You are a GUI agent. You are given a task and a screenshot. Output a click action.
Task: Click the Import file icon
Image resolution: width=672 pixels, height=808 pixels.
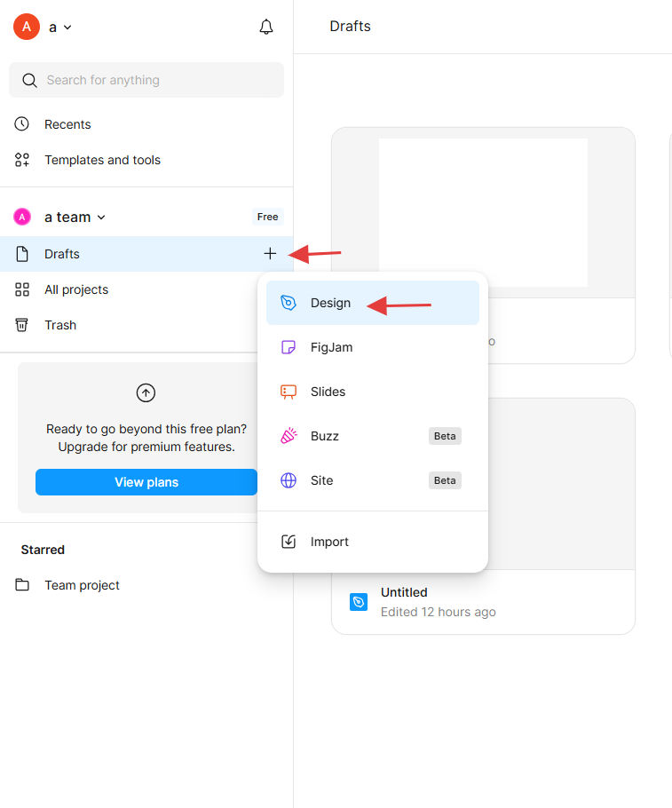[289, 542]
